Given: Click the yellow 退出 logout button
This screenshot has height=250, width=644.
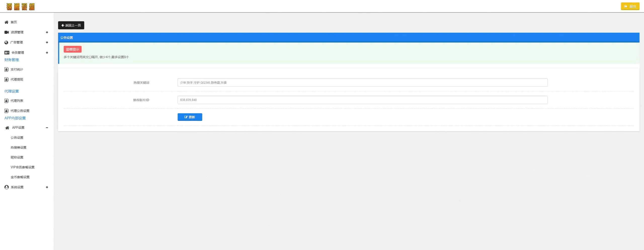Looking at the screenshot, I should coord(630,6).
